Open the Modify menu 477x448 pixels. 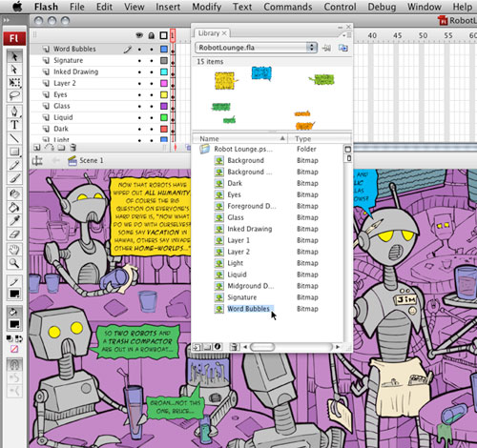pyautogui.click(x=207, y=7)
